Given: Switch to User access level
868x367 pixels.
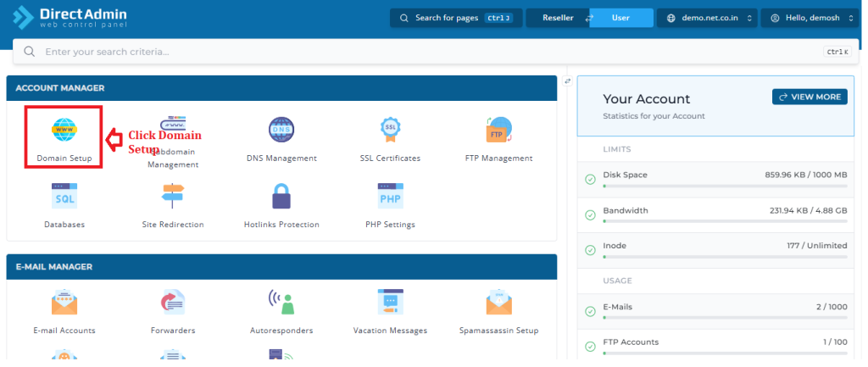Looking at the screenshot, I should [620, 18].
